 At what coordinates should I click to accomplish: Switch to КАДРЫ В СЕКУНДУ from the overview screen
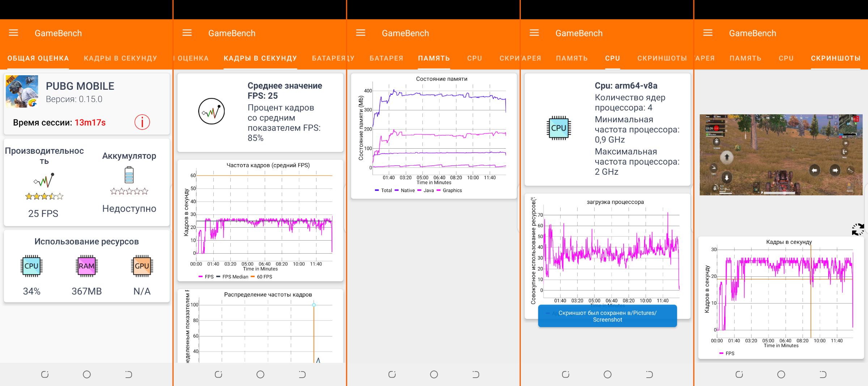click(120, 58)
